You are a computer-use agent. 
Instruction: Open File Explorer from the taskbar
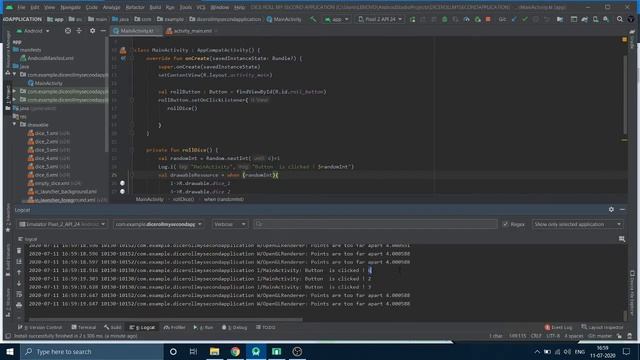coord(214,351)
